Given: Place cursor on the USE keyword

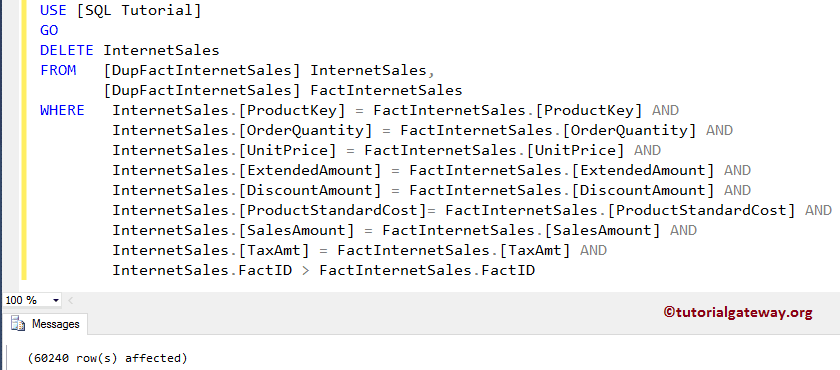Looking at the screenshot, I should [x=54, y=10].
